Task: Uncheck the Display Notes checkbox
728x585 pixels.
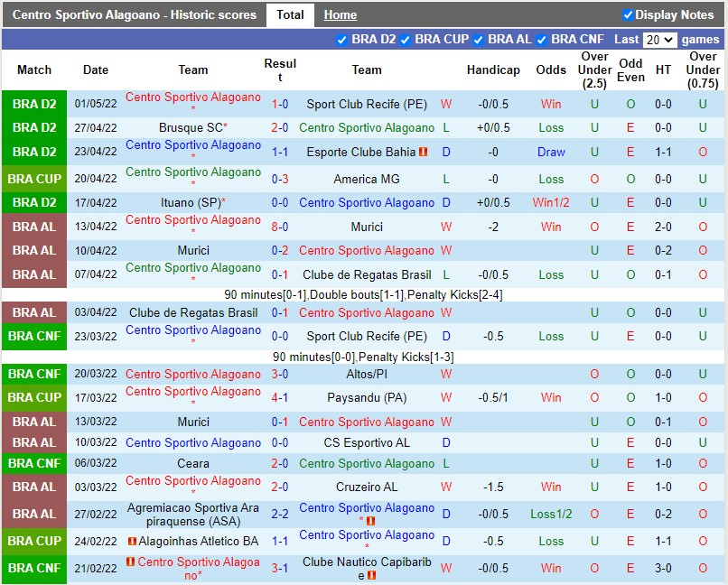Action: (x=629, y=14)
